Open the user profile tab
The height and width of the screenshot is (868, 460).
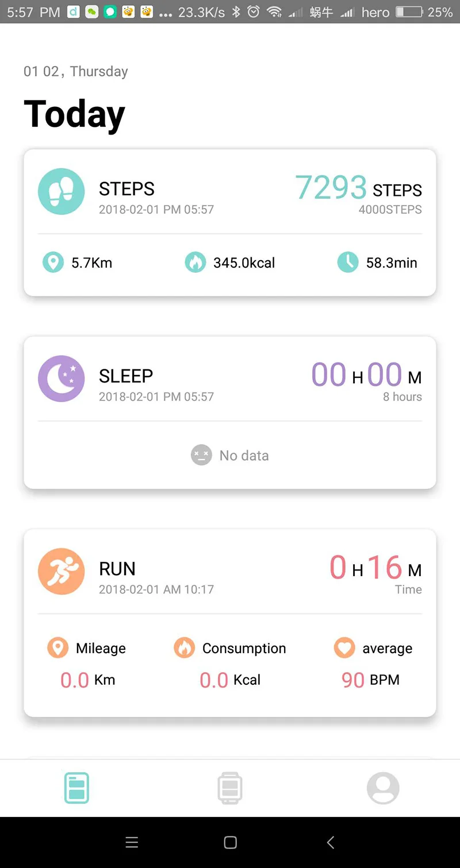coord(383,788)
